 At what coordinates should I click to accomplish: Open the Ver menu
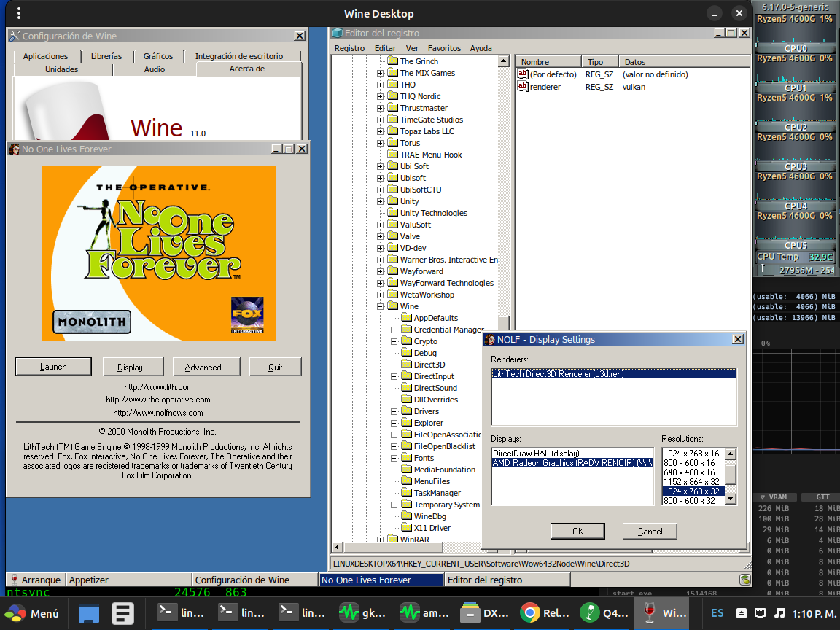click(x=412, y=48)
